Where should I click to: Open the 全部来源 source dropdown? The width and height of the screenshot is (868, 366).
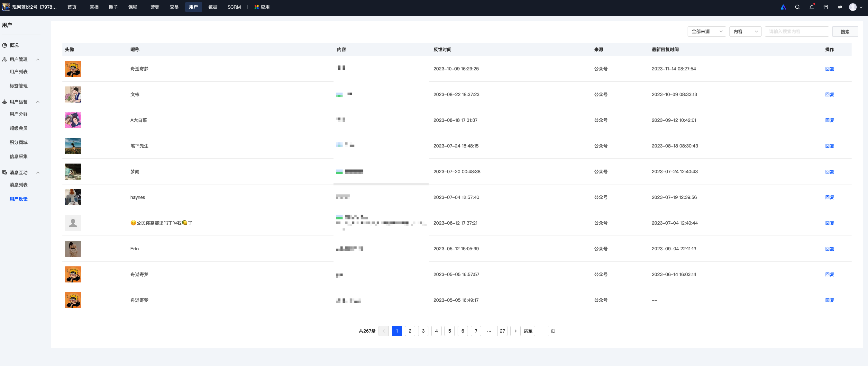pyautogui.click(x=707, y=31)
